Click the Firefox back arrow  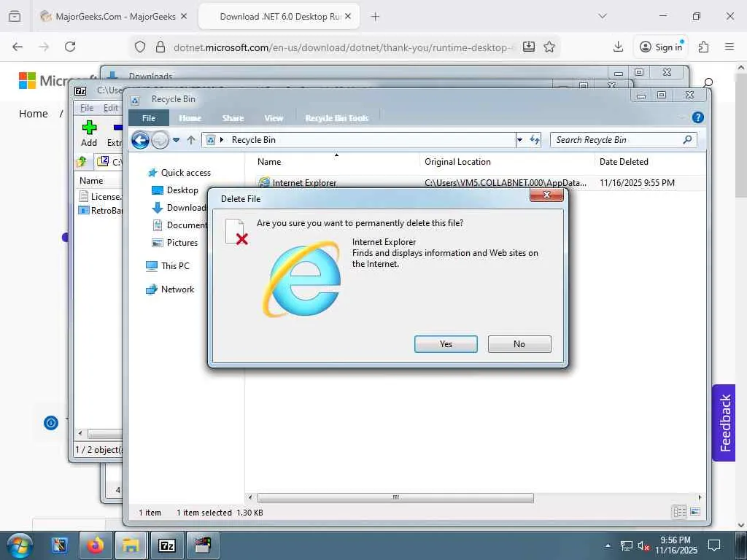[18, 47]
